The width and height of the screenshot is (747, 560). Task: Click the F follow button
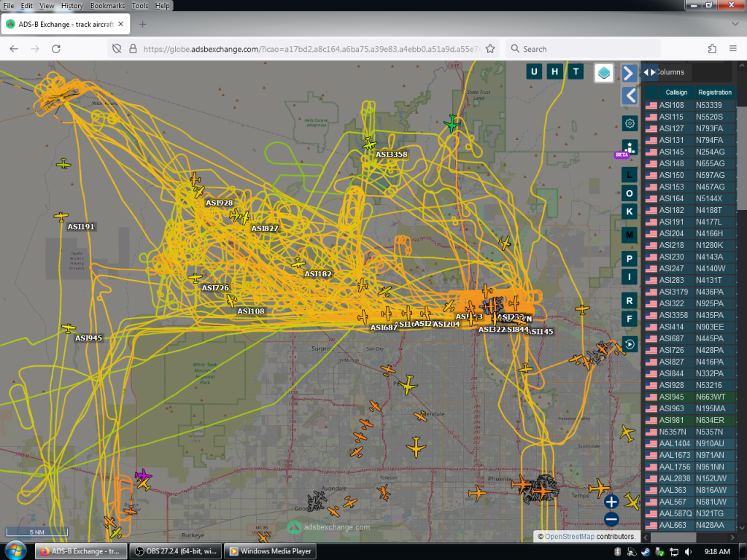pyautogui.click(x=630, y=319)
